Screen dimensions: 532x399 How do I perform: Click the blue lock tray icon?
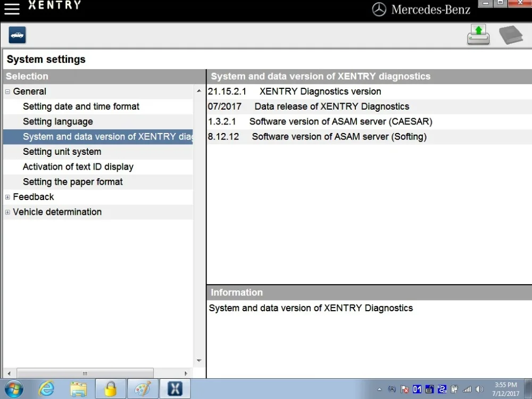coord(429,389)
